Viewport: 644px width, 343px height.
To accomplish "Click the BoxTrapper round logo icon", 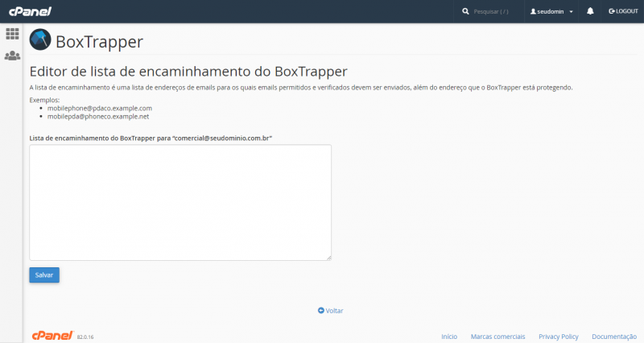I will point(40,39).
